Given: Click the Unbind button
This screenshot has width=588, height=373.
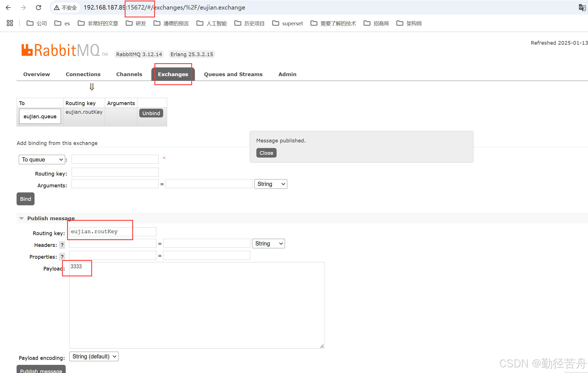Looking at the screenshot, I should tap(151, 113).
